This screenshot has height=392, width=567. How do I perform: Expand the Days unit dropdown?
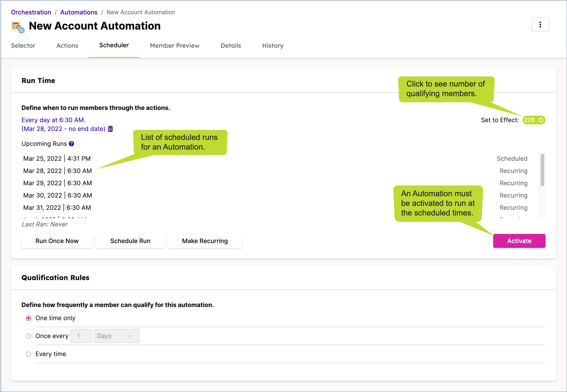pos(117,336)
